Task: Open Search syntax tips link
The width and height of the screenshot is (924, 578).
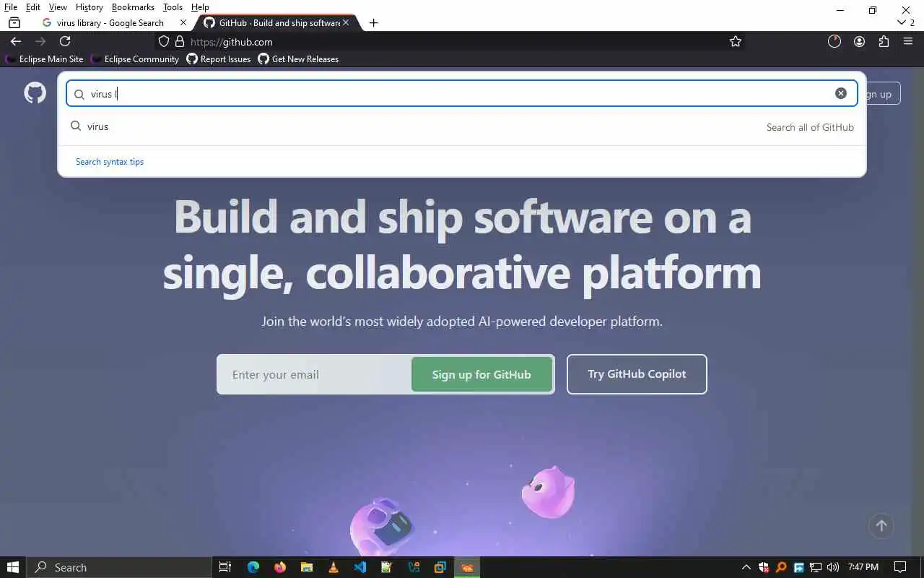Action: (110, 162)
